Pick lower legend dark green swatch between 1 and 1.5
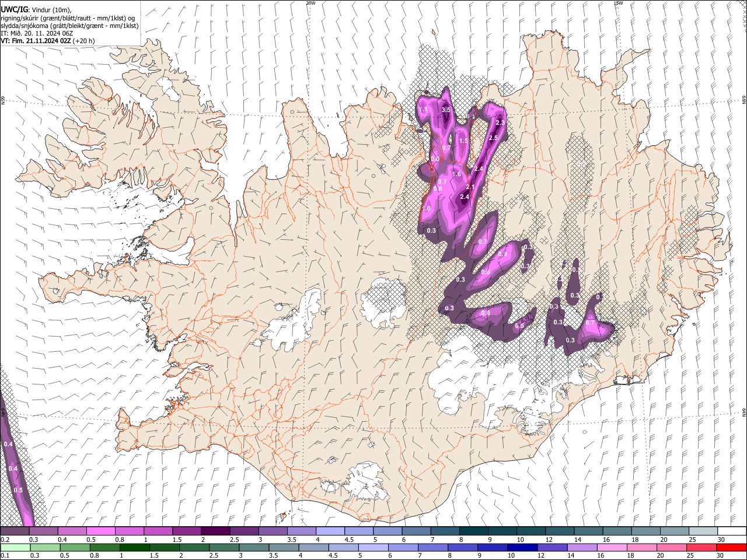Screen dimensions: 747x560 [134, 547]
